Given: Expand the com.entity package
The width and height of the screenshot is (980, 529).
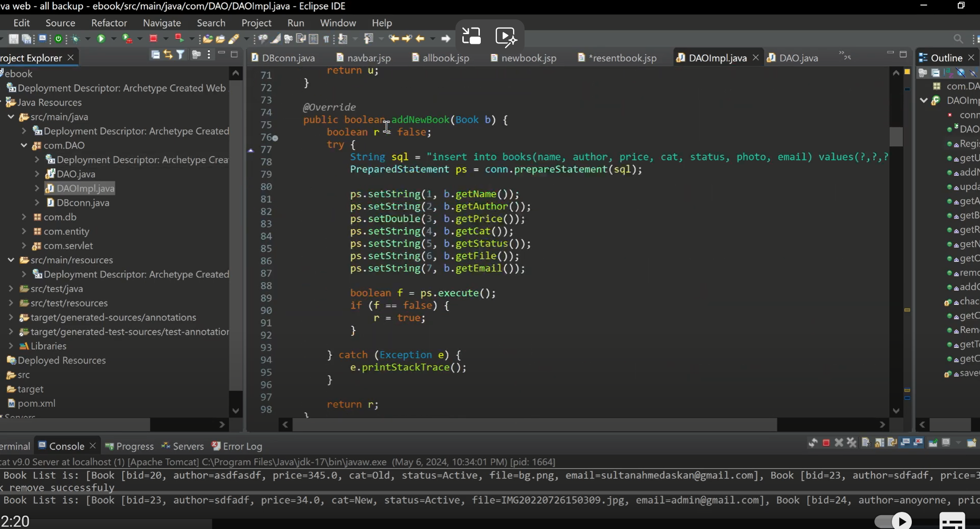Looking at the screenshot, I should [24, 231].
